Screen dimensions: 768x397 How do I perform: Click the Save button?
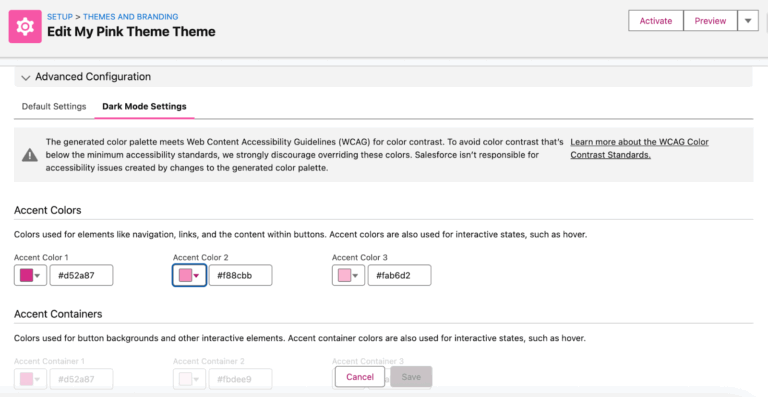[x=411, y=376]
